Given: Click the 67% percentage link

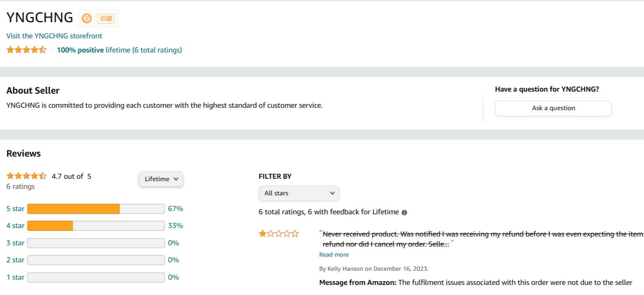Looking at the screenshot, I should point(175,209).
